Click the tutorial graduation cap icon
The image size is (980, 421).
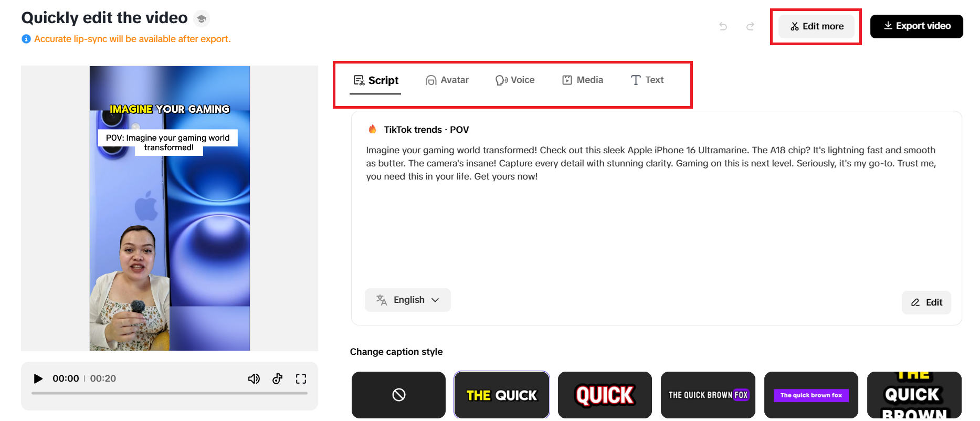[202, 19]
